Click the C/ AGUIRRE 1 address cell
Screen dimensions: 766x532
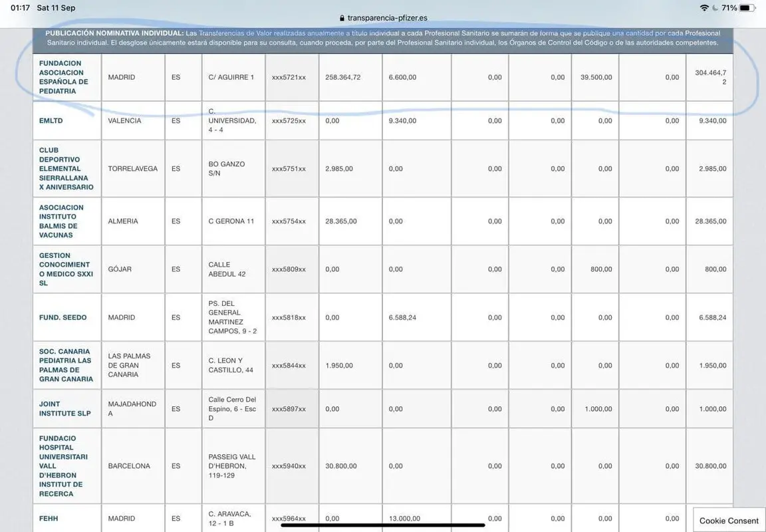[x=233, y=77]
